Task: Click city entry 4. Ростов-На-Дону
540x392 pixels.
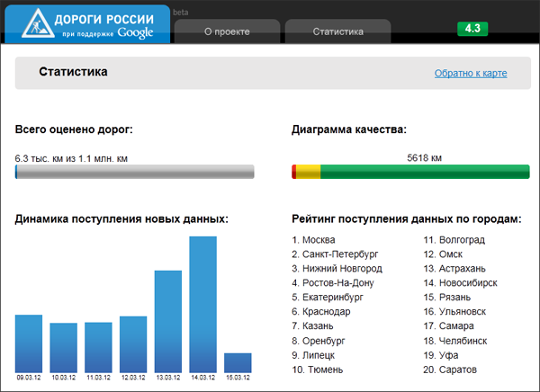Action: (x=333, y=283)
